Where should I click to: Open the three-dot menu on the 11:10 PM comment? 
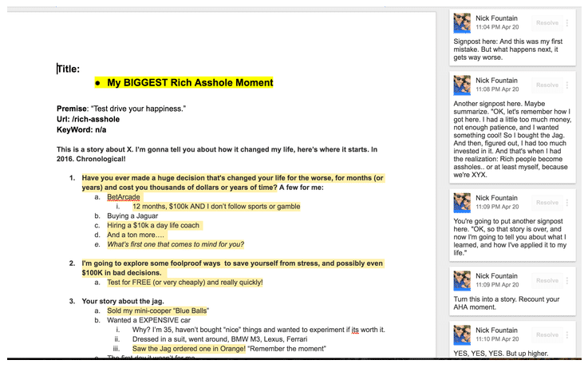coord(567,335)
